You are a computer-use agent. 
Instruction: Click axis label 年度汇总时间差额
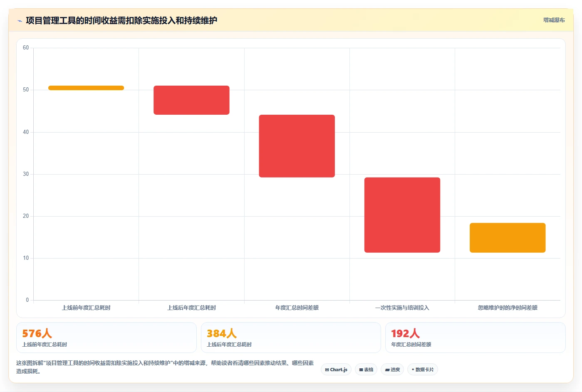point(297,308)
